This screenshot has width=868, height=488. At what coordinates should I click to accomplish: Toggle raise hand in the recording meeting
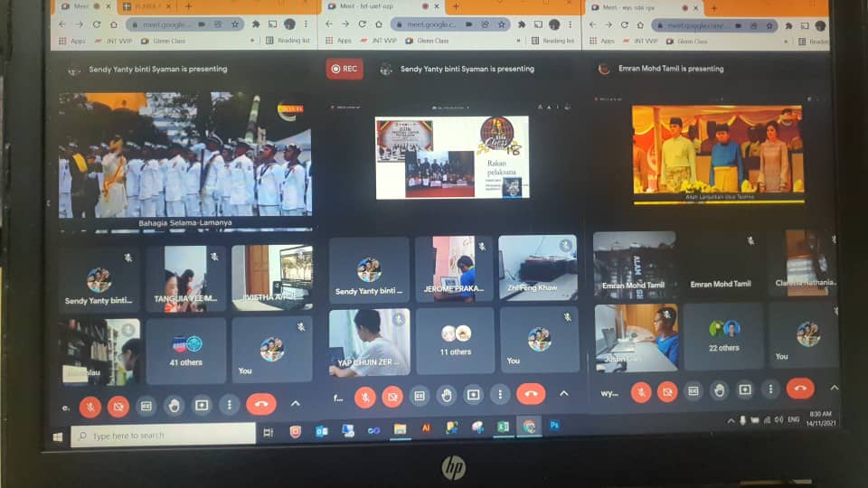446,396
